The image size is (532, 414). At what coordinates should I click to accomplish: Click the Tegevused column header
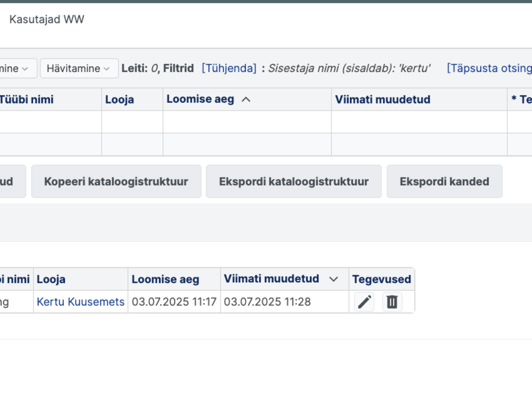pyautogui.click(x=382, y=279)
